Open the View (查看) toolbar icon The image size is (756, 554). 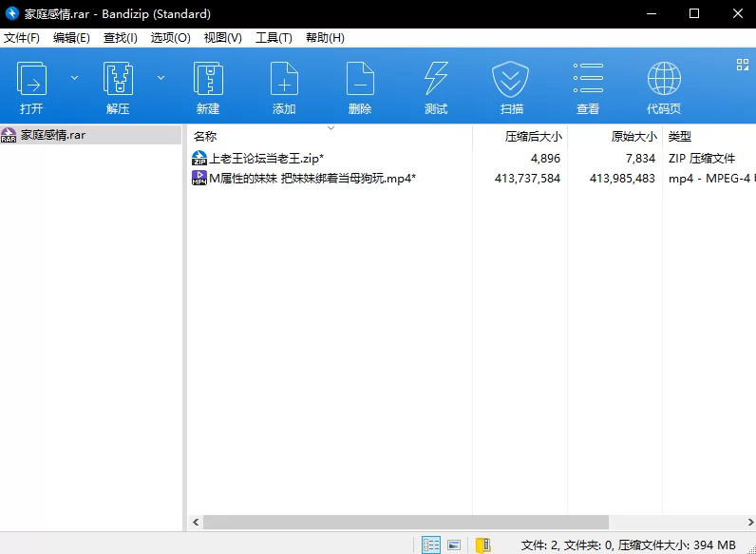click(588, 86)
